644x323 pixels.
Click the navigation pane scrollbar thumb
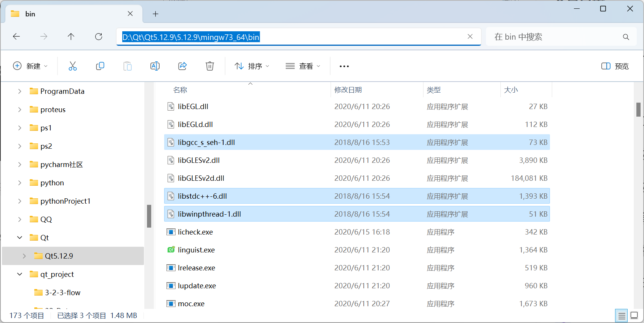(x=149, y=216)
